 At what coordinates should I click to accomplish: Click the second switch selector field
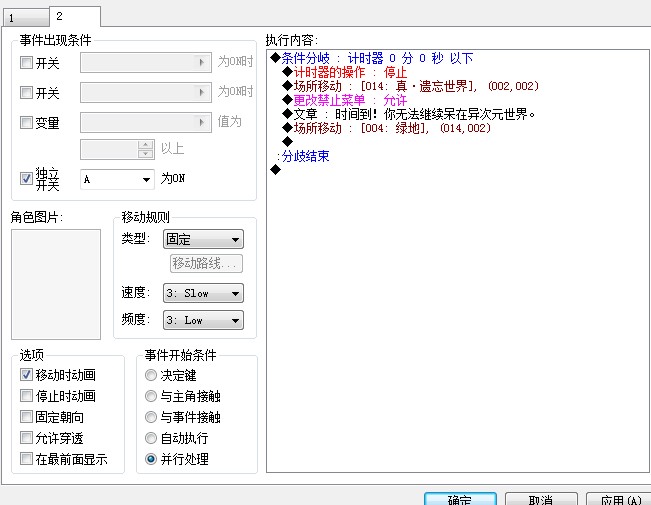146,92
